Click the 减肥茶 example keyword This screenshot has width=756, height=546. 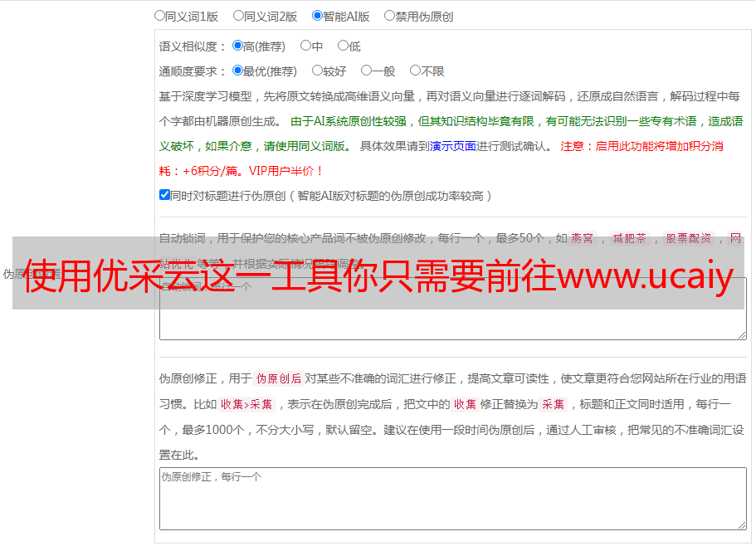coord(629,238)
